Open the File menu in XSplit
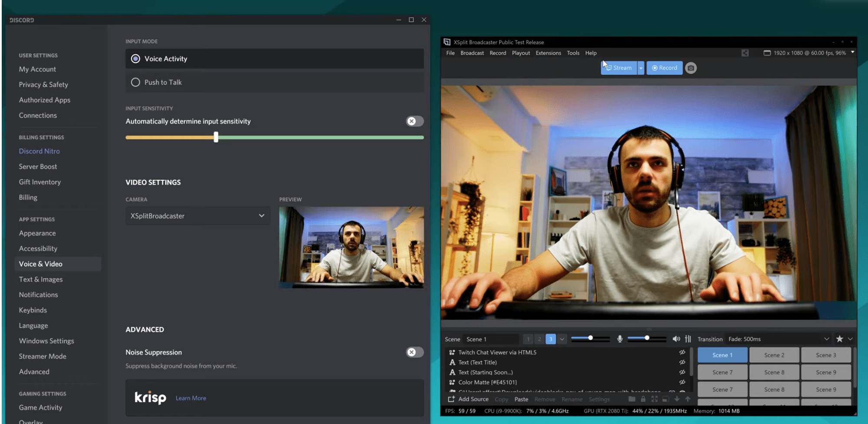The image size is (868, 424). point(450,53)
